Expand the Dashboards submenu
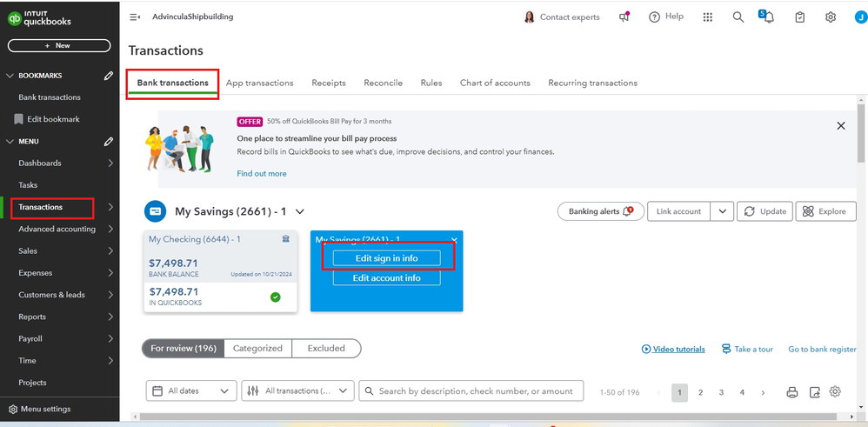Viewport: 868px width, 427px height. (x=110, y=163)
